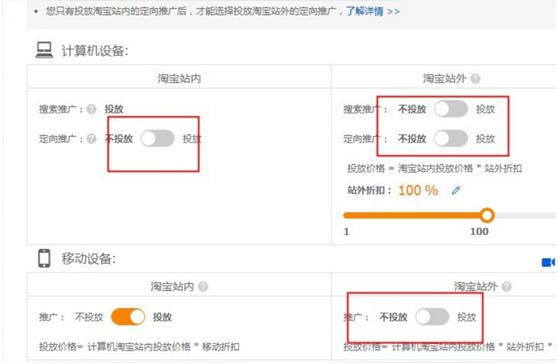558x363 pixels.
Task: Click the mobile phone icon beside 移动设备
Action: point(44,258)
